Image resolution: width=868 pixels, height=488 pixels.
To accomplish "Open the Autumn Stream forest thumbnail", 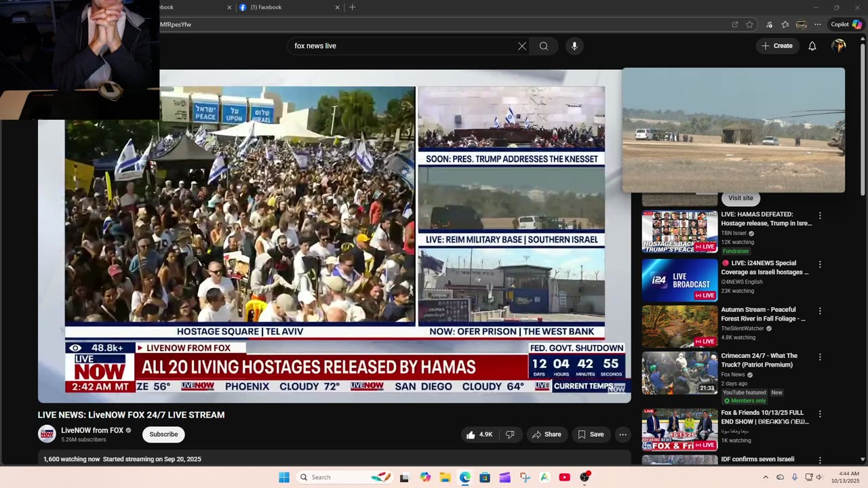I will (679, 327).
